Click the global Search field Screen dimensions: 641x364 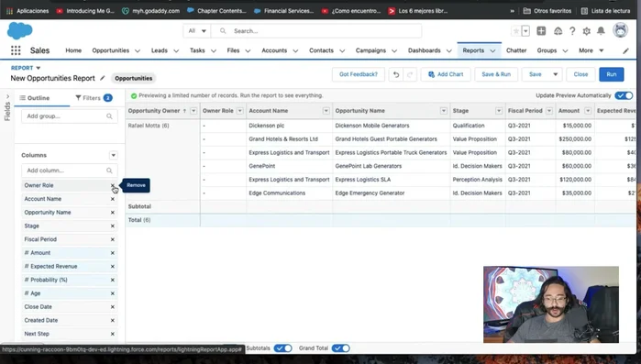tap(316, 31)
